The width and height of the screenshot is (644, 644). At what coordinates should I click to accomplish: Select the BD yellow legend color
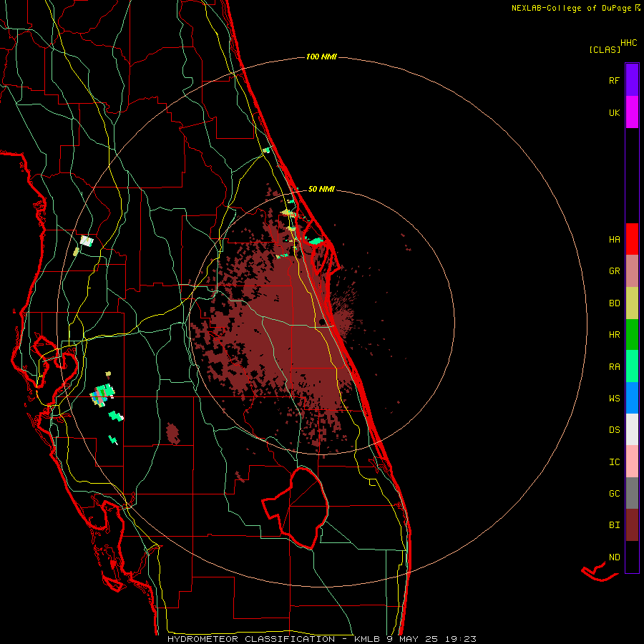pos(632,303)
